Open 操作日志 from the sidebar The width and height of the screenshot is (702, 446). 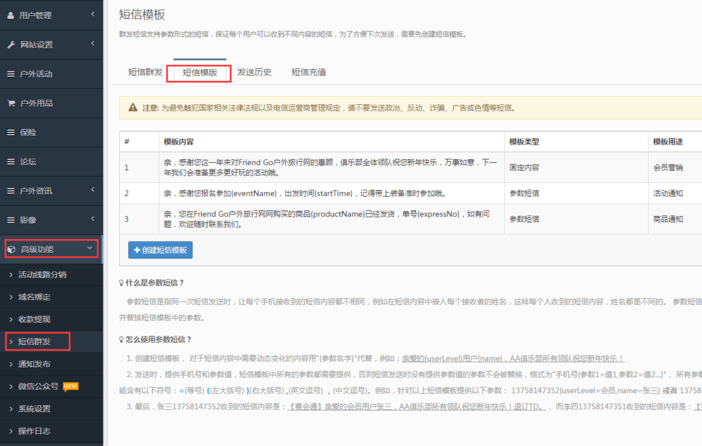pos(34,431)
